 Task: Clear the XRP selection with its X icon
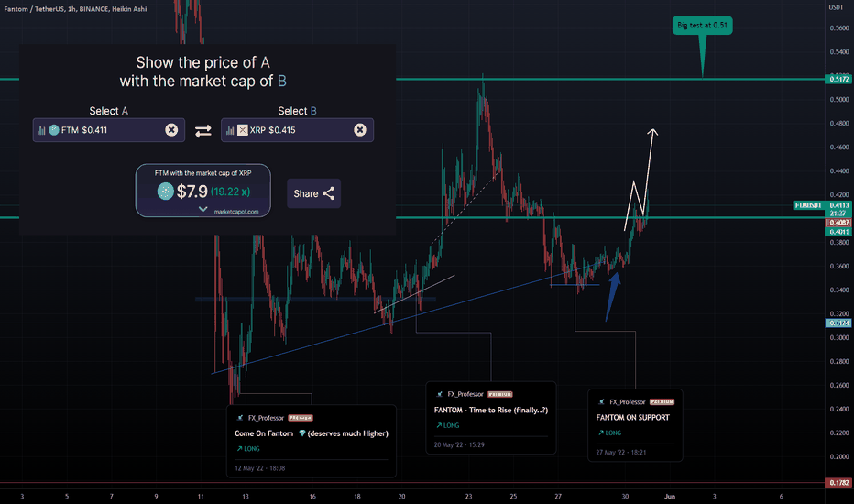[x=360, y=130]
